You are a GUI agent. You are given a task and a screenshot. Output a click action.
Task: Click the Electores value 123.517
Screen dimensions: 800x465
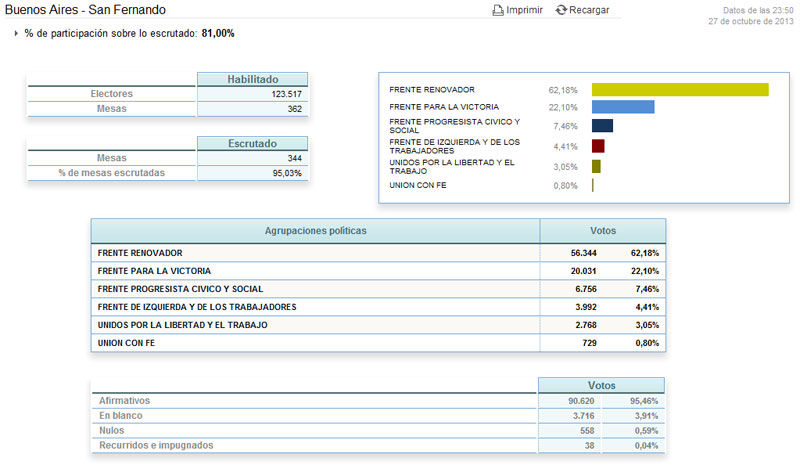tap(285, 94)
